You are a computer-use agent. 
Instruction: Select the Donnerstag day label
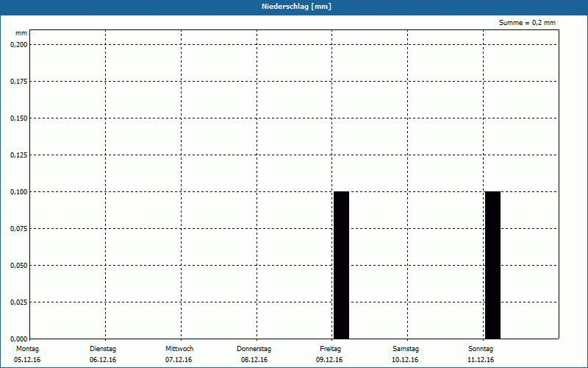coord(254,349)
